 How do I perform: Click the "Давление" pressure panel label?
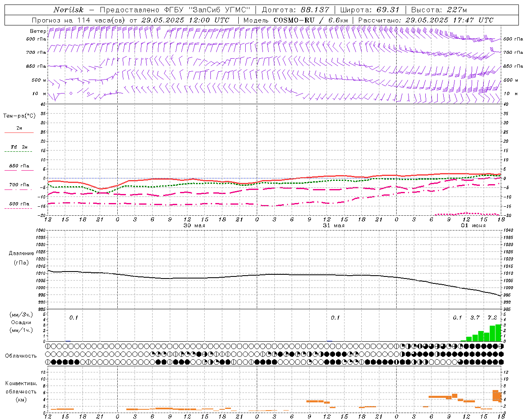(x=21, y=253)
